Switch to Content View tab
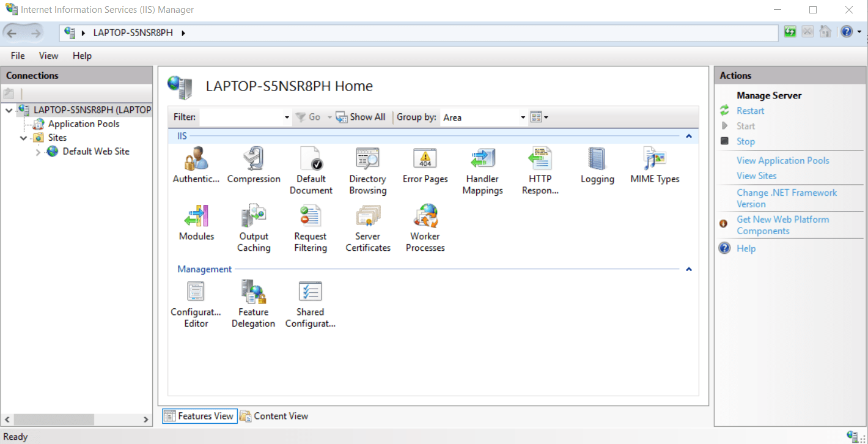This screenshot has height=444, width=868. click(274, 416)
